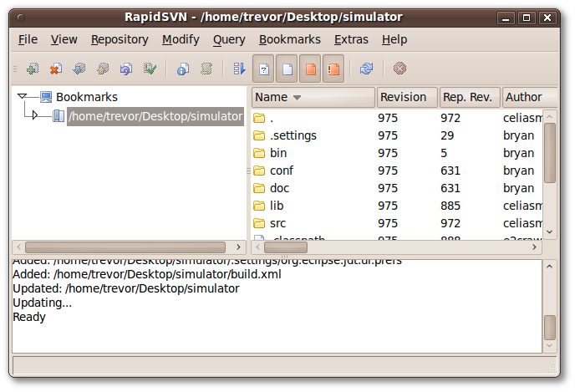Sort by the Revision column header

(407, 98)
